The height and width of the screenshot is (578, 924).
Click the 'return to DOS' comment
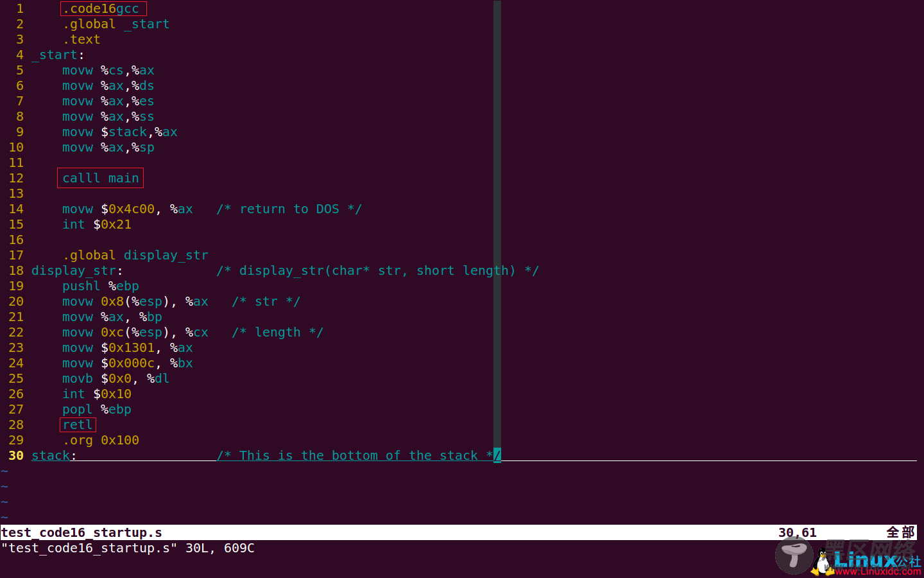click(289, 209)
